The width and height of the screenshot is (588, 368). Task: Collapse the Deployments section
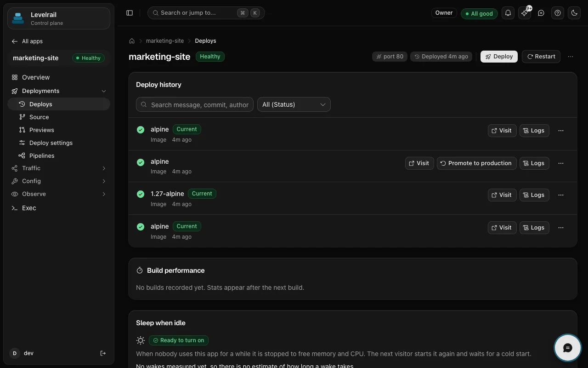[59, 91]
